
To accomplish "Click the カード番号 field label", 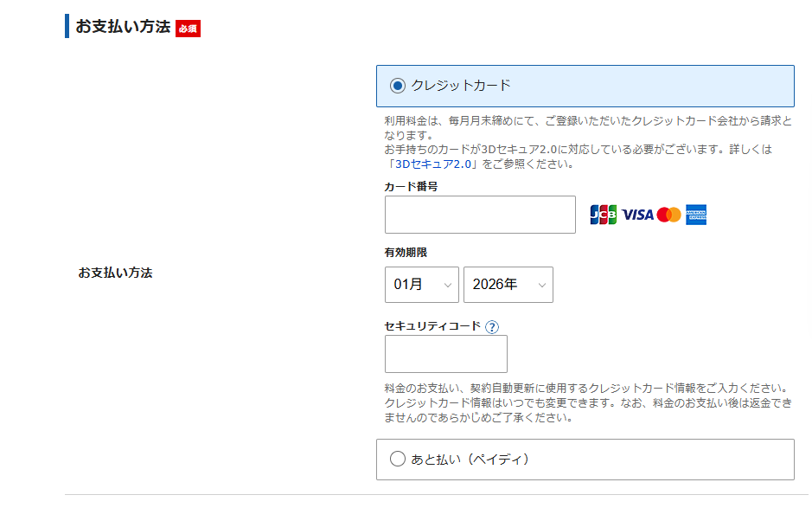I will (x=411, y=186).
